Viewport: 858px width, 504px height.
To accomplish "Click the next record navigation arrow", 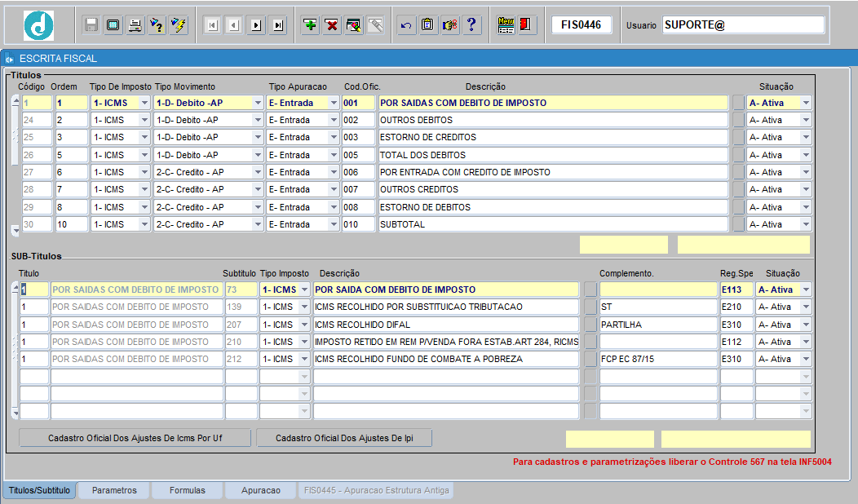I will point(254,25).
